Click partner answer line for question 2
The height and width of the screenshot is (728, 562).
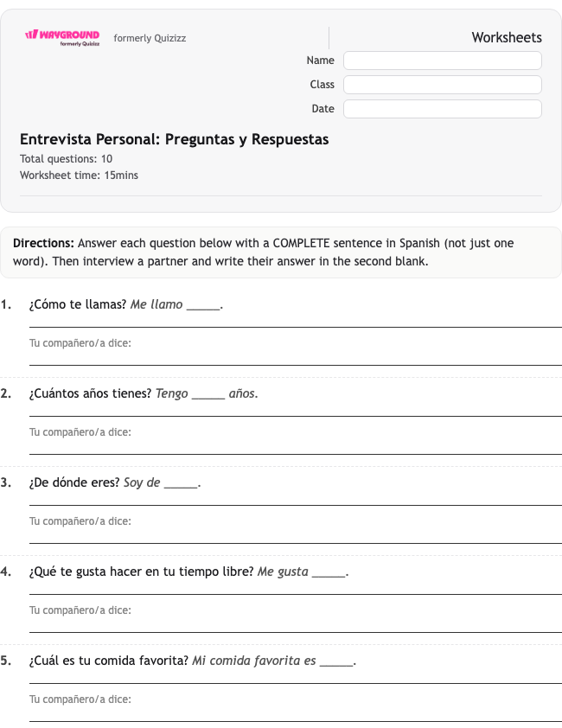click(296, 450)
